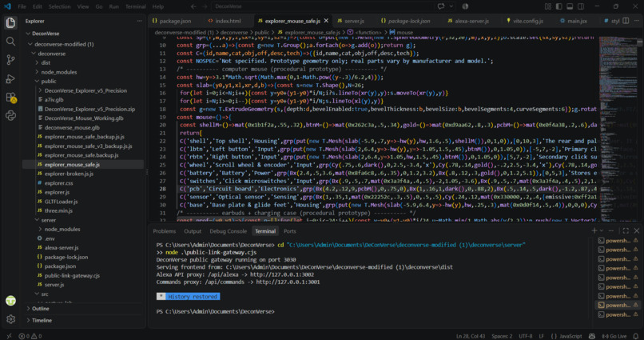Collapse the deconverse-modified (1) folder
The height and width of the screenshot is (340, 644).
[30, 44]
